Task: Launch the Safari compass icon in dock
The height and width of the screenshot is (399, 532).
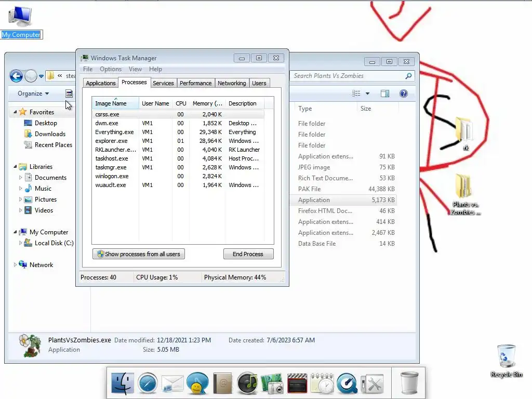Action: point(148,383)
